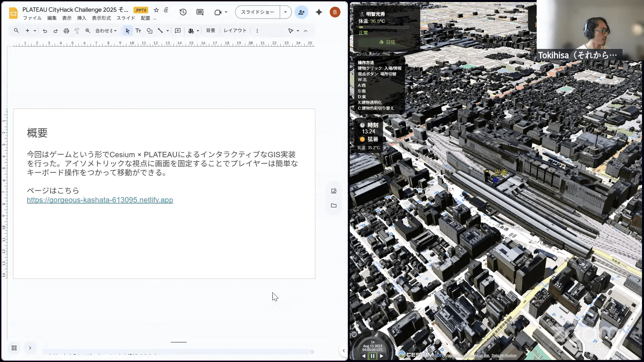This screenshot has height=362, width=644.
Task: Toggle Cesium animation pause button
Action: [372, 356]
